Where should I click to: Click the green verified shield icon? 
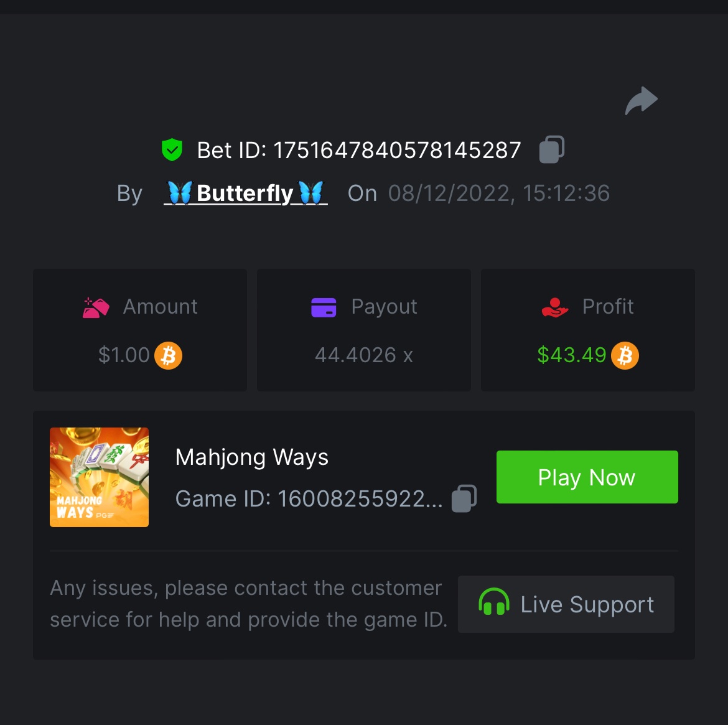click(x=172, y=150)
